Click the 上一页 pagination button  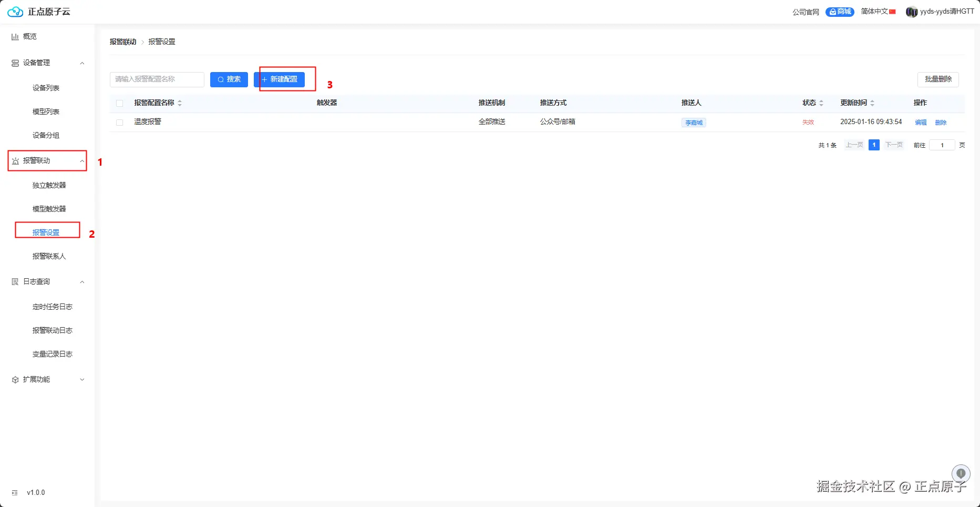click(x=854, y=145)
